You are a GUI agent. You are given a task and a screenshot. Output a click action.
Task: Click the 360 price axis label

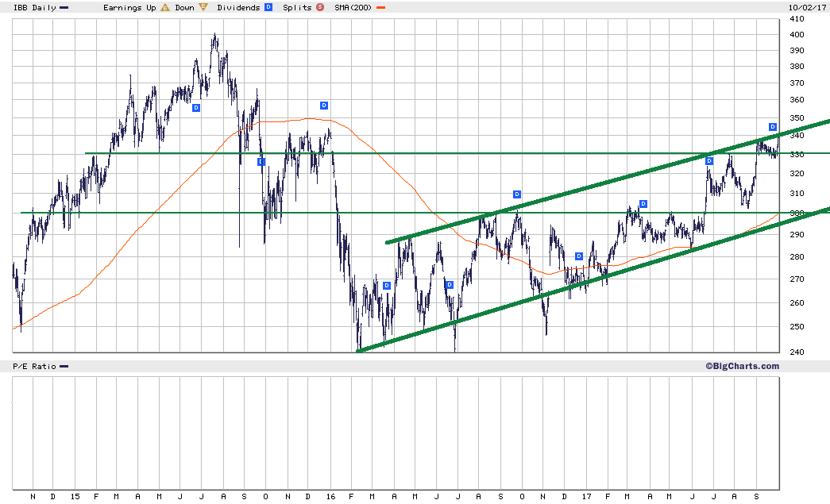point(797,99)
